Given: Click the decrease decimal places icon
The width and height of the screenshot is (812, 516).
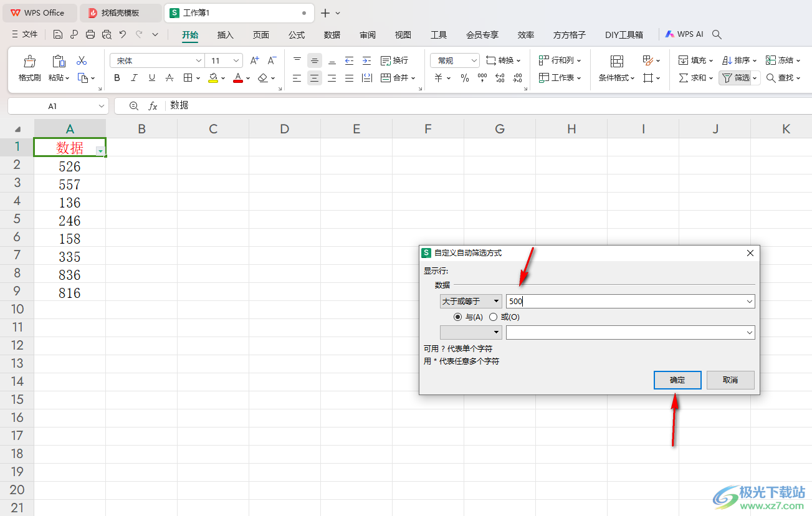Looking at the screenshot, I should pyautogui.click(x=517, y=78).
